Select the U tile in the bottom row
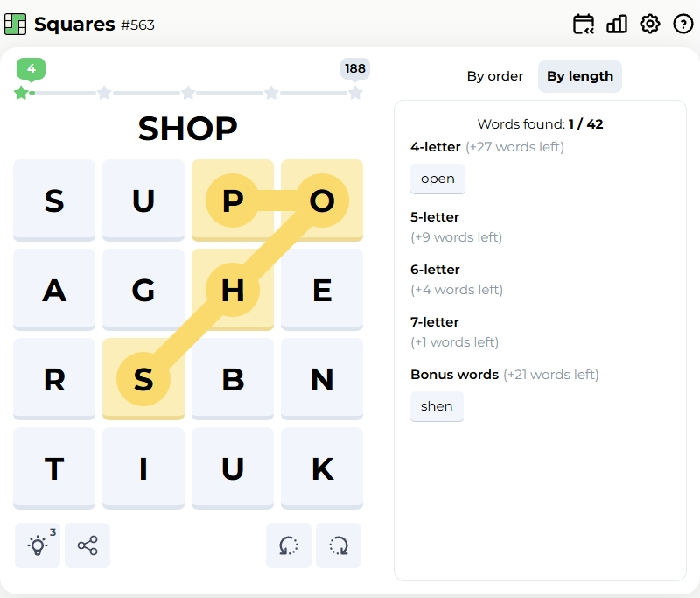 tap(233, 468)
